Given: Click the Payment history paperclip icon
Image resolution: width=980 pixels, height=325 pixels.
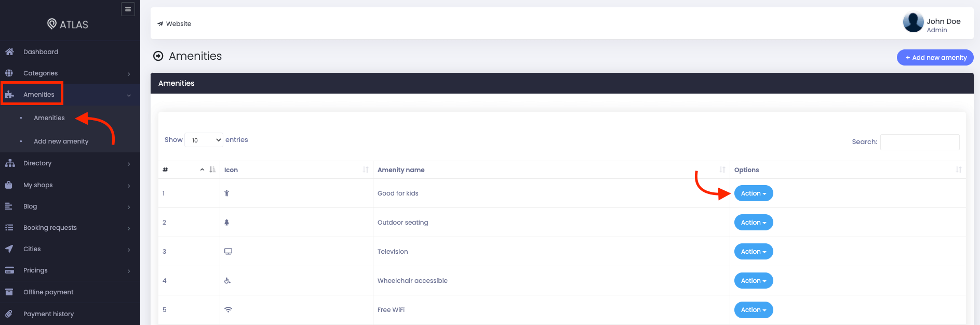Looking at the screenshot, I should [x=9, y=314].
